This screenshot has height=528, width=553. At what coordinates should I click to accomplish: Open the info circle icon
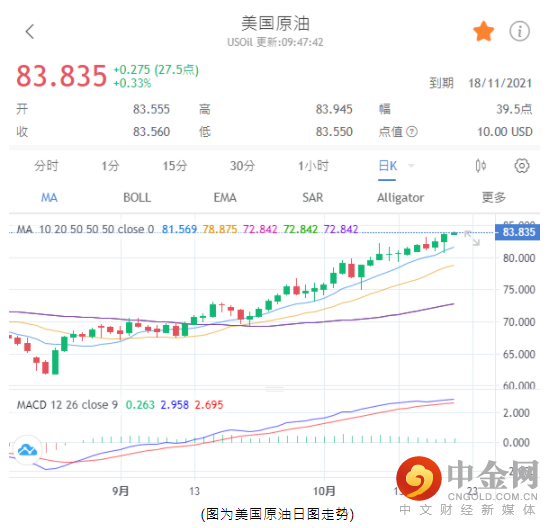(x=519, y=31)
